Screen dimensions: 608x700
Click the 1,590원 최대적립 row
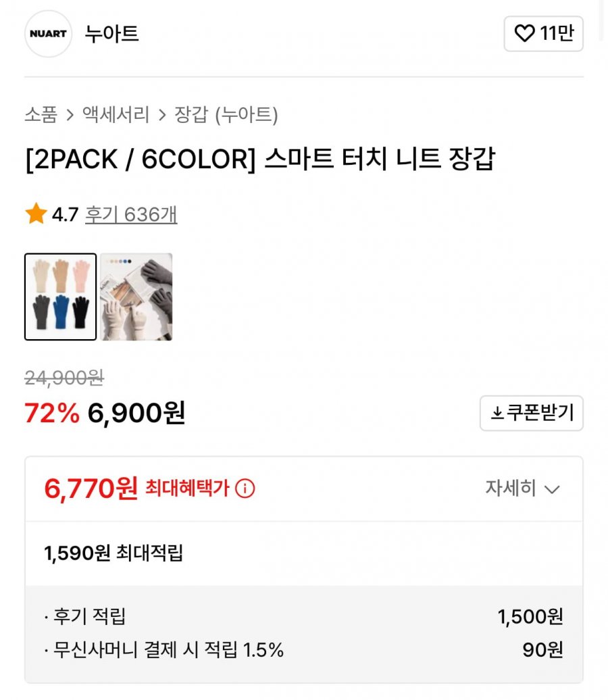click(113, 554)
